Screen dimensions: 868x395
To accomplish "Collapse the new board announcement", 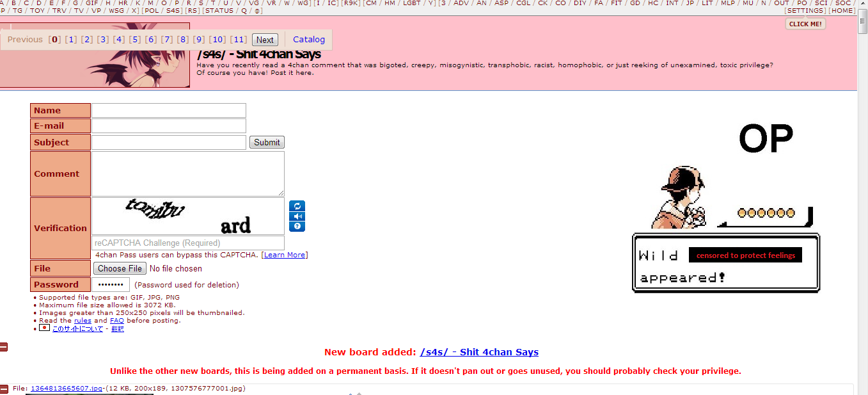I will [x=3, y=347].
